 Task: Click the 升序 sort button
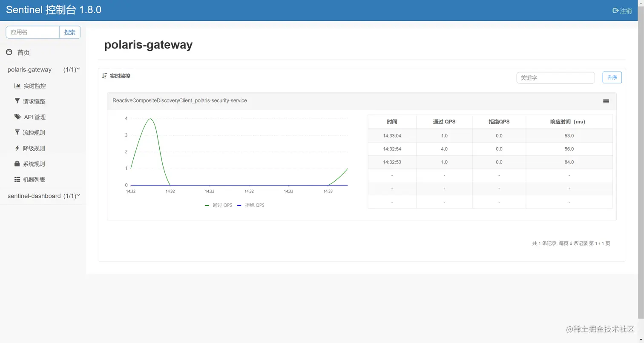click(x=612, y=77)
